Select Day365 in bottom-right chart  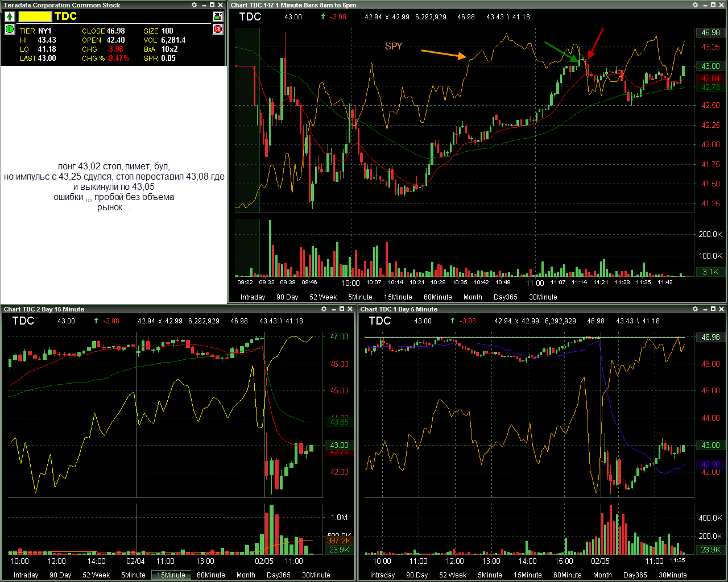pyautogui.click(x=635, y=575)
